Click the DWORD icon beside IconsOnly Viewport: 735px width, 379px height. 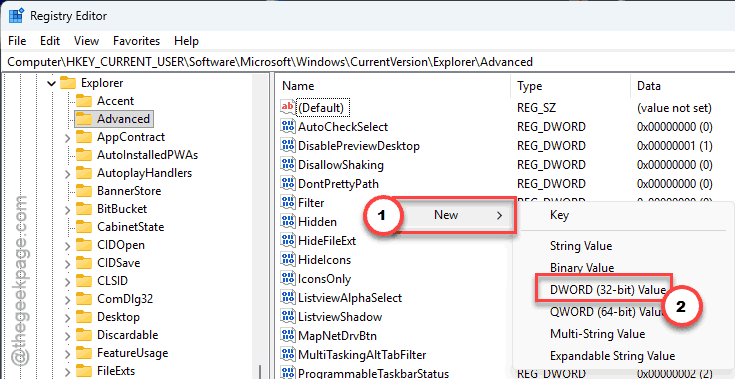(x=287, y=278)
